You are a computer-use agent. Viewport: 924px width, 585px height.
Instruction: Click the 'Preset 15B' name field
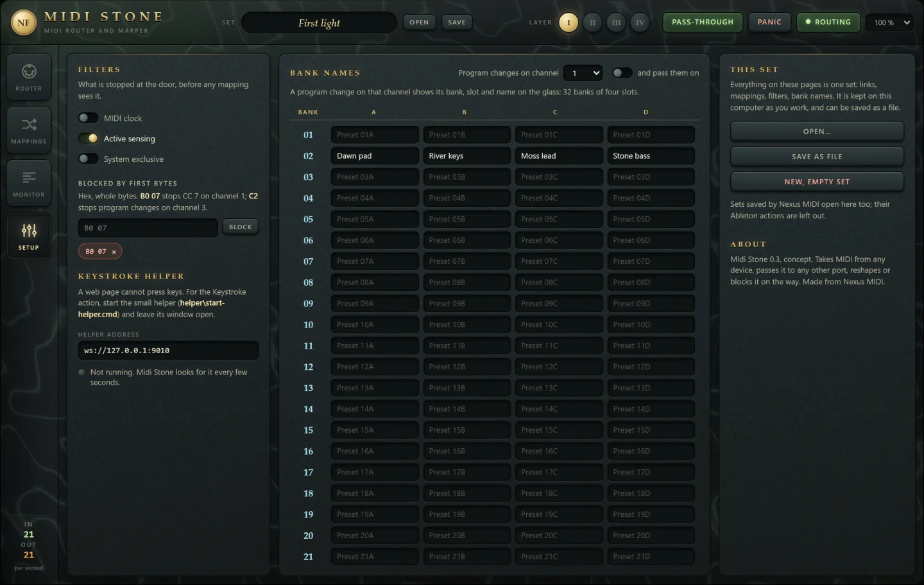tap(467, 430)
